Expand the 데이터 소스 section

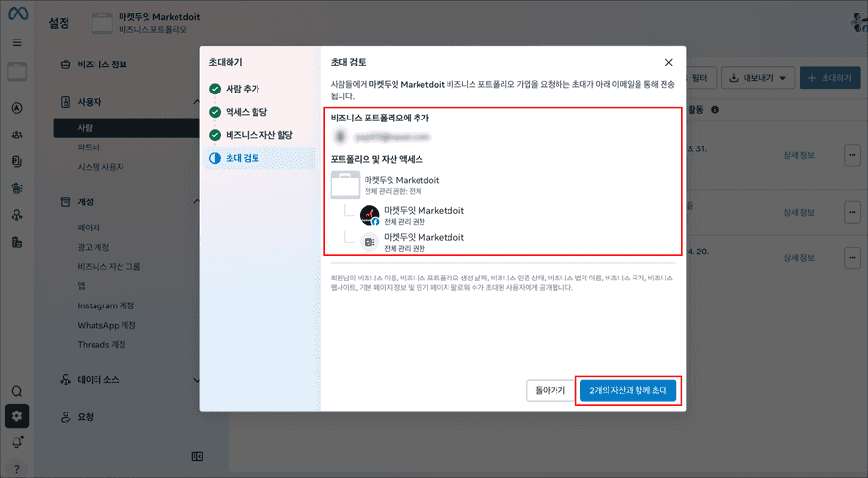click(x=196, y=380)
